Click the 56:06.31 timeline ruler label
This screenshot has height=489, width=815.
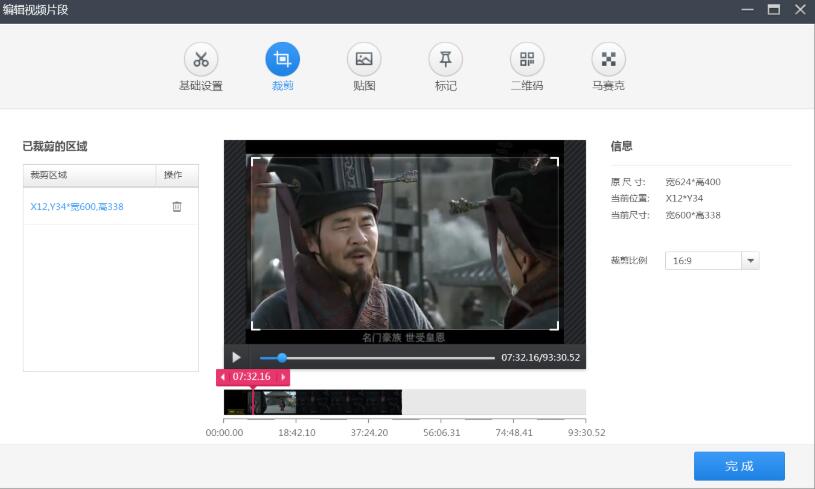[442, 432]
